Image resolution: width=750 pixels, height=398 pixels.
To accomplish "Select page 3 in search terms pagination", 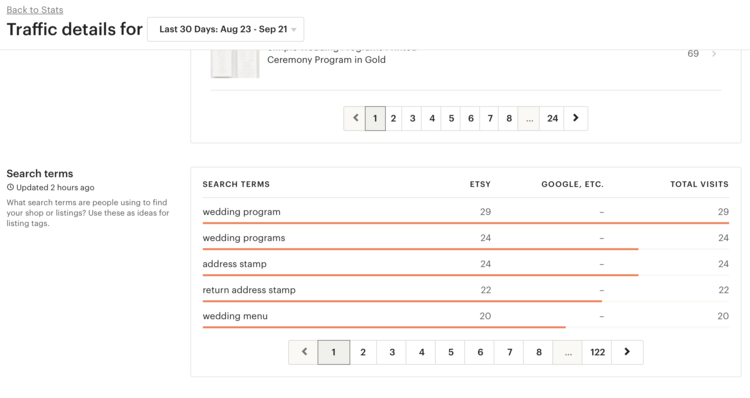I will point(392,352).
